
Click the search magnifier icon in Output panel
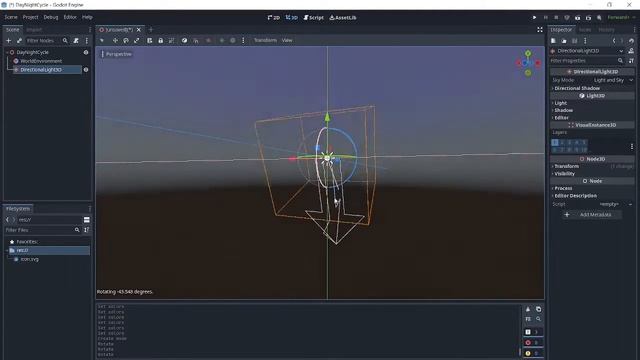pos(538,319)
